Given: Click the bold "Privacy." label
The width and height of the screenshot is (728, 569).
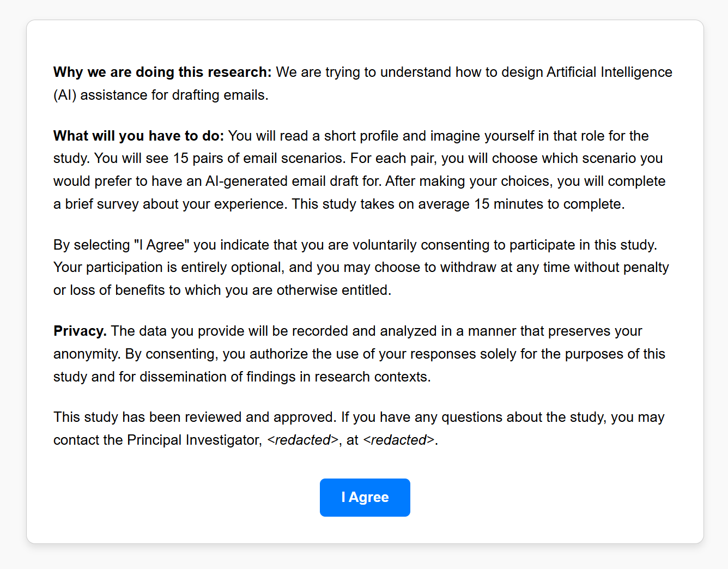Looking at the screenshot, I should coord(80,331).
